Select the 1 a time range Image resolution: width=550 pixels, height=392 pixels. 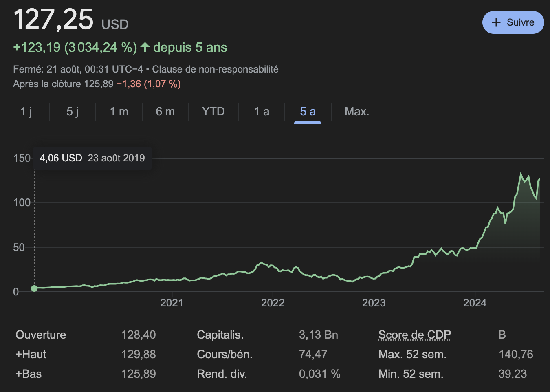[x=261, y=111]
